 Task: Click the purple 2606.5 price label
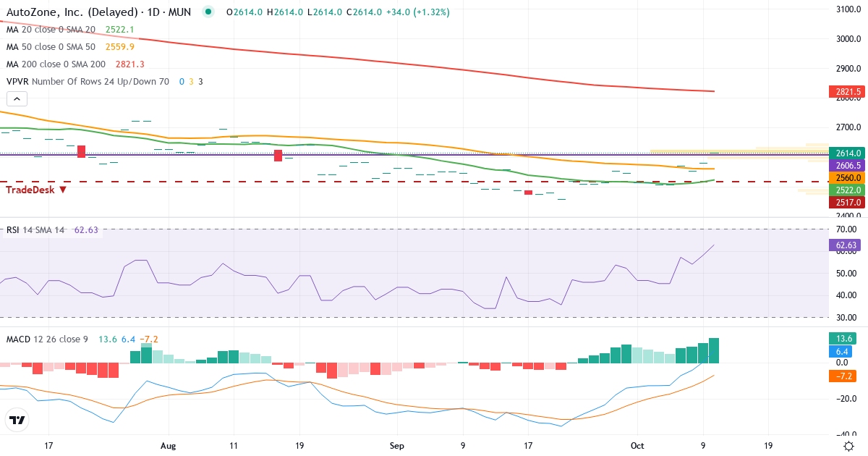tap(847, 165)
